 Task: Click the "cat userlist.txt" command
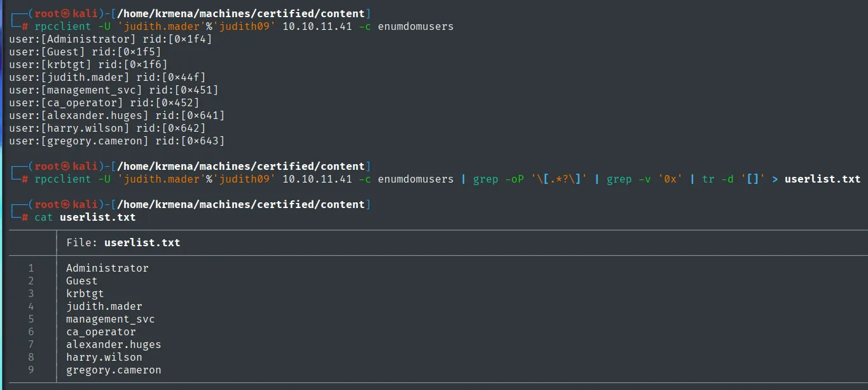coord(85,217)
